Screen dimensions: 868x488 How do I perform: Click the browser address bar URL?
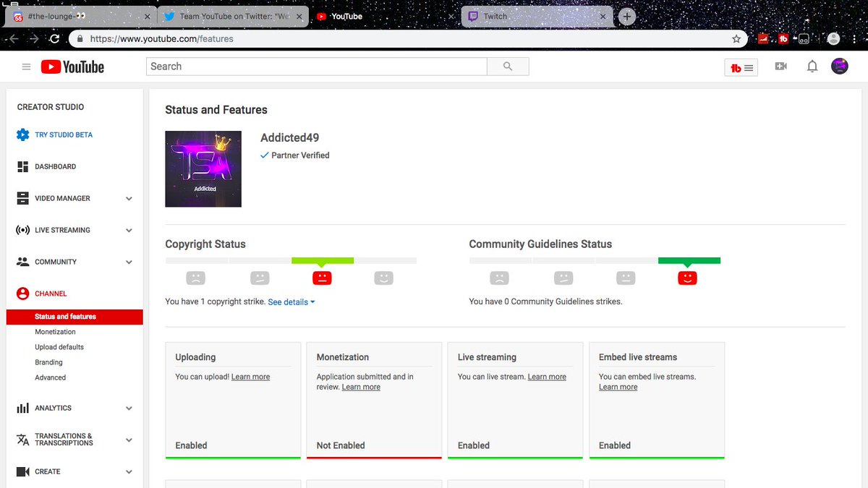point(161,39)
